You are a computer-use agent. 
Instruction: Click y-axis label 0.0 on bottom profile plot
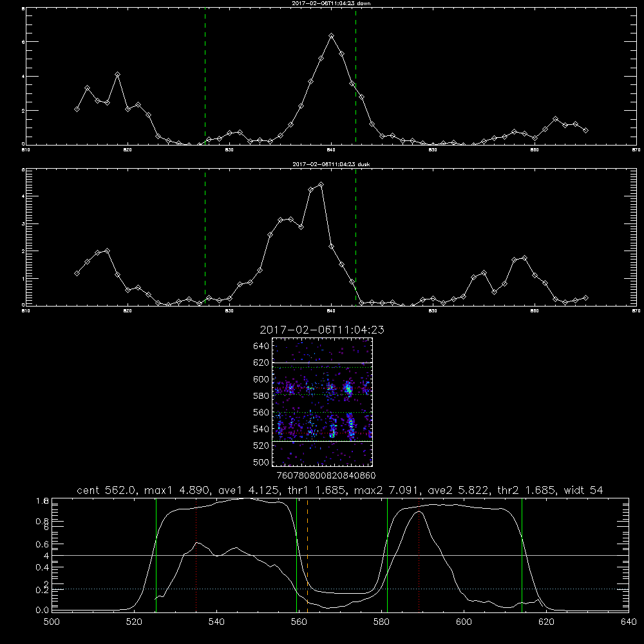click(43, 611)
